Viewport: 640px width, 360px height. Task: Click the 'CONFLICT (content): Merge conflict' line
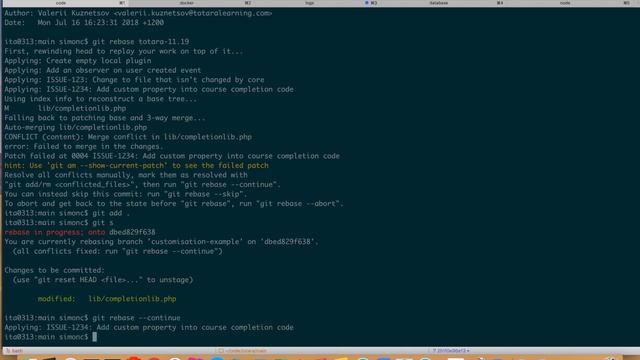pos(128,137)
